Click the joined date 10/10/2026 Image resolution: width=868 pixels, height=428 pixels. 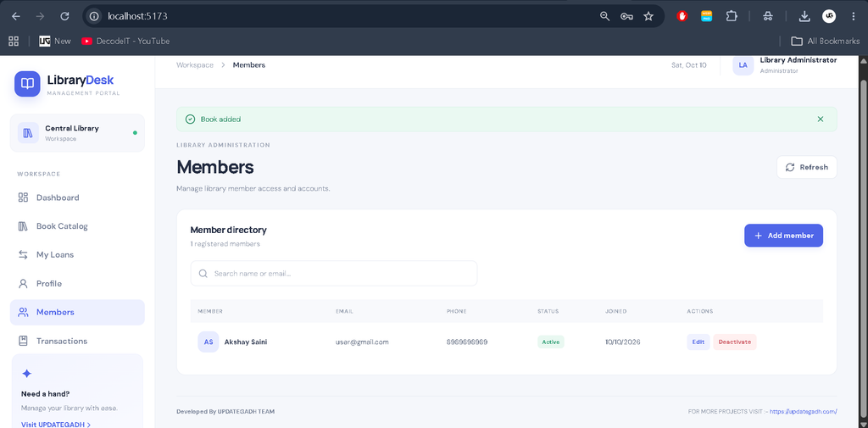[x=623, y=342]
